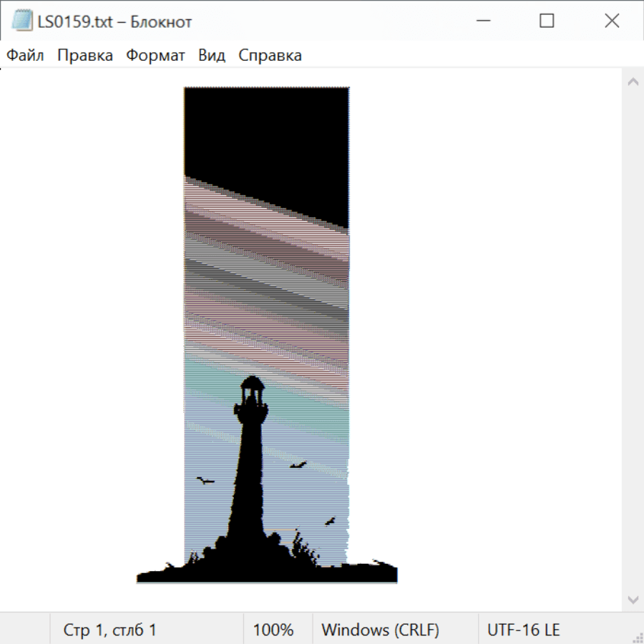Click the 'Стр 1, стлб 1' status field
The image size is (644, 644).
click(x=109, y=630)
